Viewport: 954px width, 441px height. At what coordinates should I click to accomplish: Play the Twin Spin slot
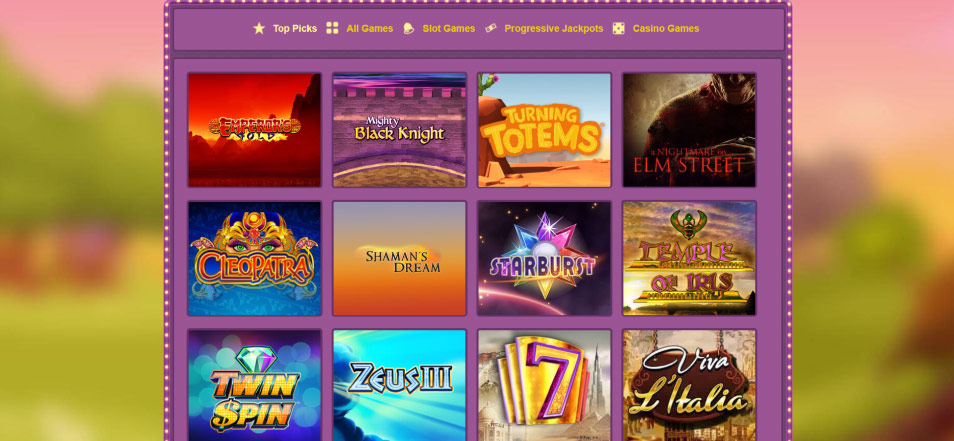[x=254, y=386]
